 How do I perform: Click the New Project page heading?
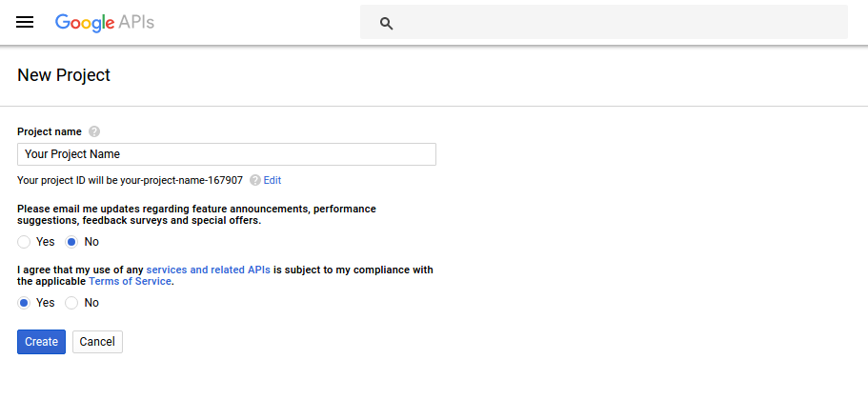point(64,75)
